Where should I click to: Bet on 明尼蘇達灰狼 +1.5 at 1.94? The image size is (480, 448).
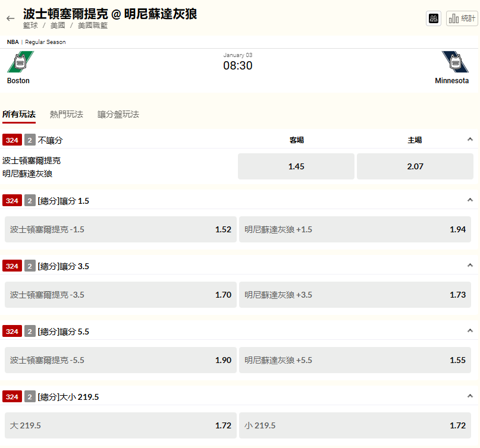[355, 229]
